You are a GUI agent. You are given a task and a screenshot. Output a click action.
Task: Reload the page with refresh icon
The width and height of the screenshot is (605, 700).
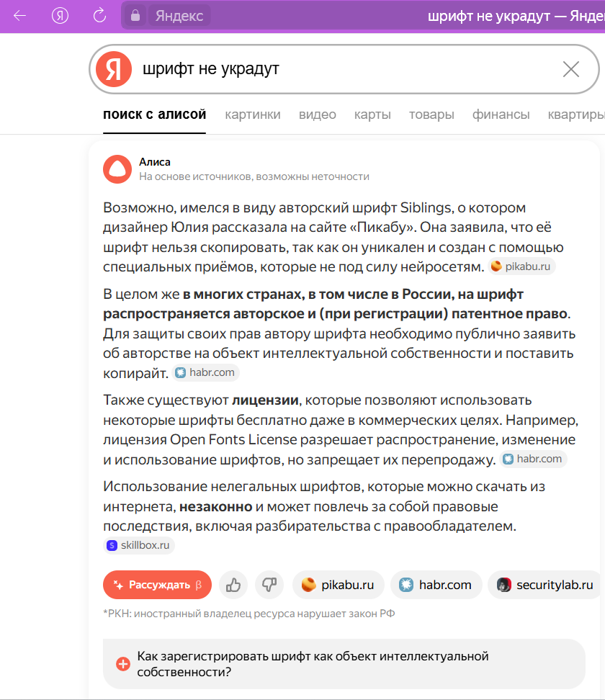[x=100, y=16]
